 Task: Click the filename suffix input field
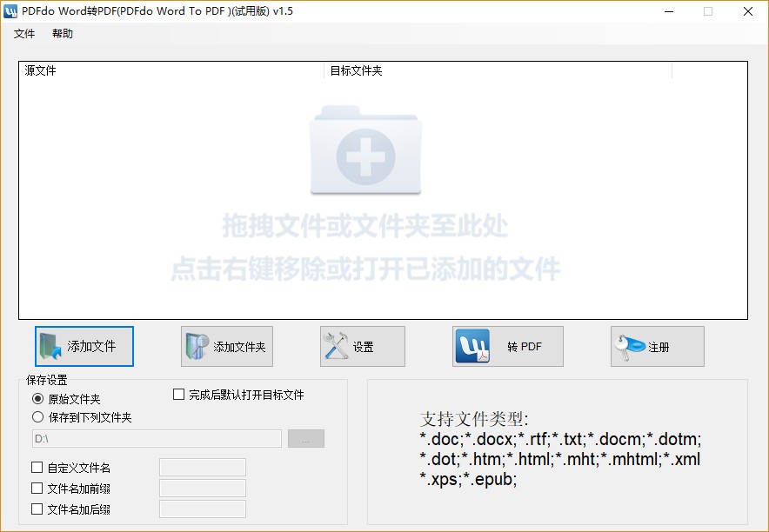coord(203,509)
